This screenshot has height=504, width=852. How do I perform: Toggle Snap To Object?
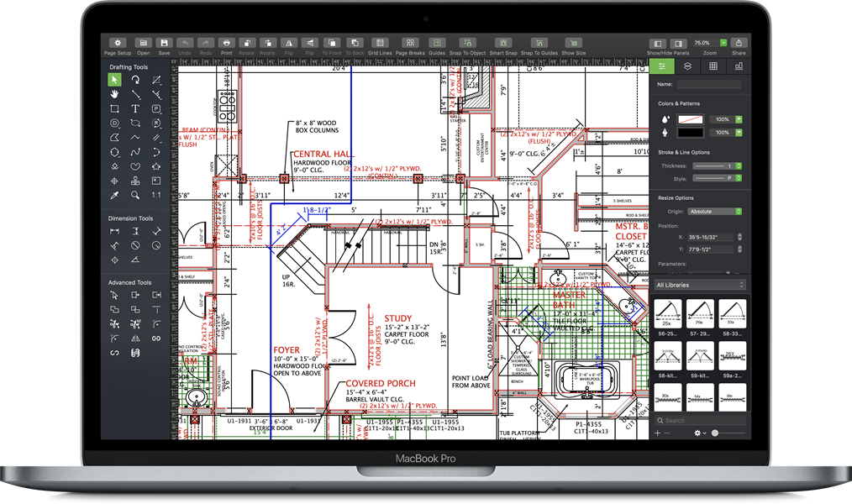[x=467, y=43]
